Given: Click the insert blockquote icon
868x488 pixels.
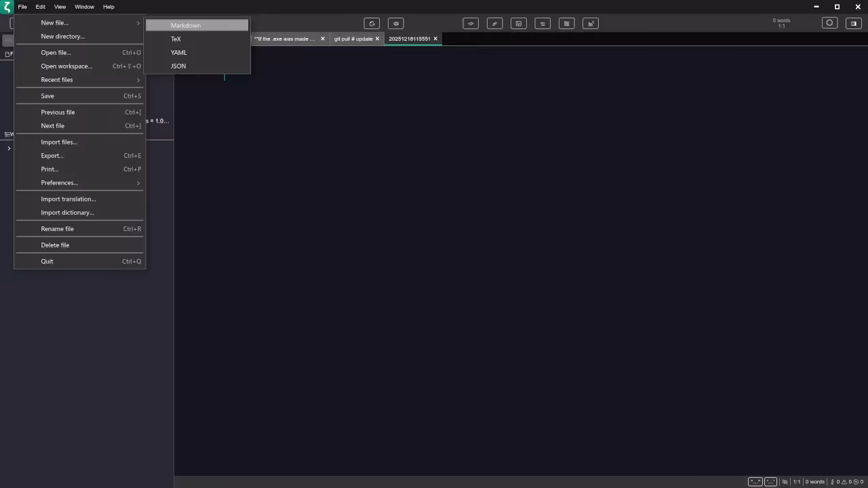Looking at the screenshot, I should [542, 24].
